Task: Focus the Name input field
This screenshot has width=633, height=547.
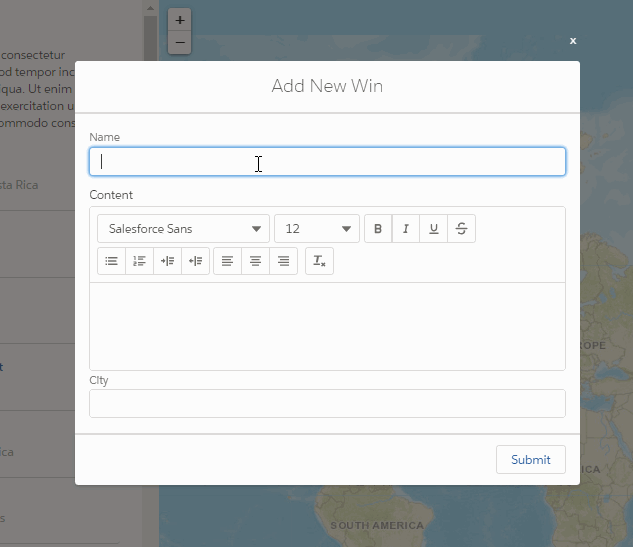Action: [x=327, y=161]
